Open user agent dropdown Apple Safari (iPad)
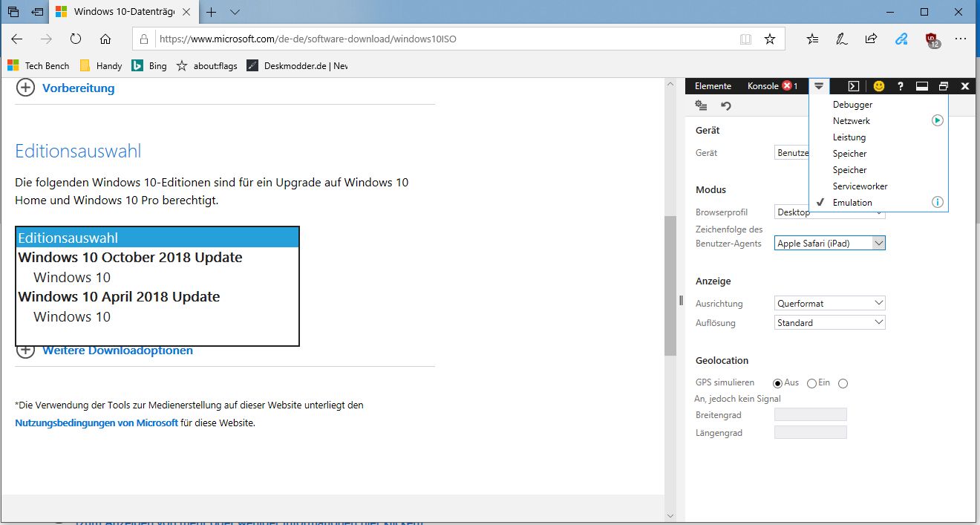The height and width of the screenshot is (525, 980). 830,243
